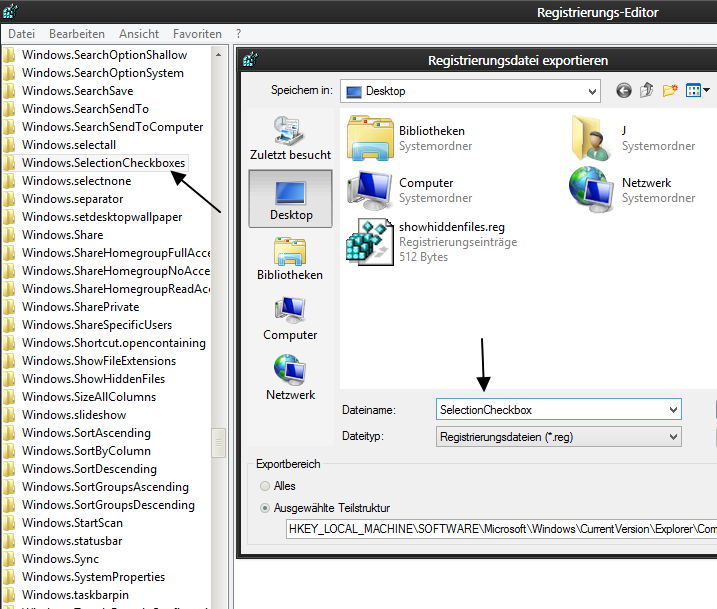Select Windows.SystemProperties key

click(94, 577)
